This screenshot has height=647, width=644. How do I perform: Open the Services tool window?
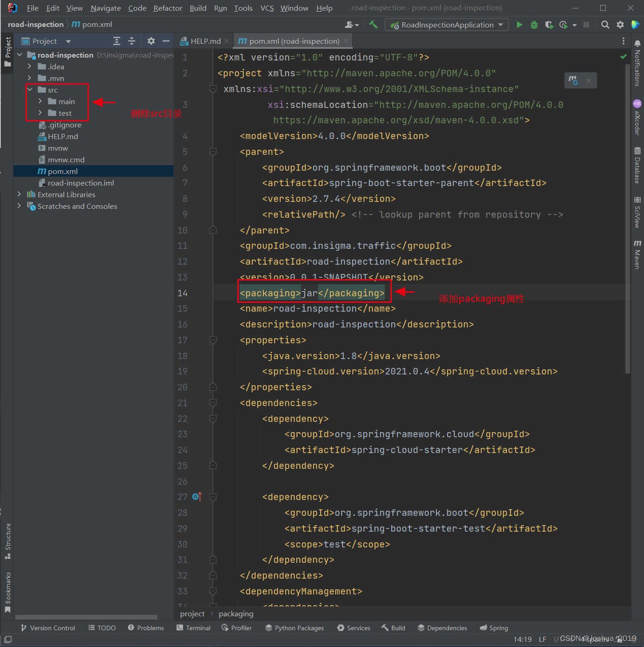pos(354,628)
